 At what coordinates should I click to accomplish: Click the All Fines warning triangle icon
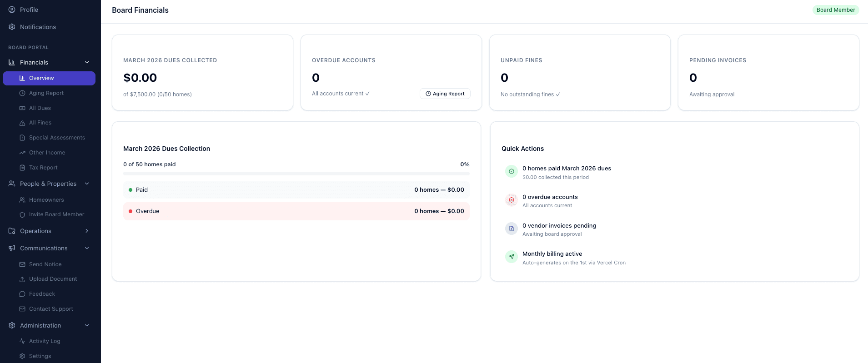[22, 123]
